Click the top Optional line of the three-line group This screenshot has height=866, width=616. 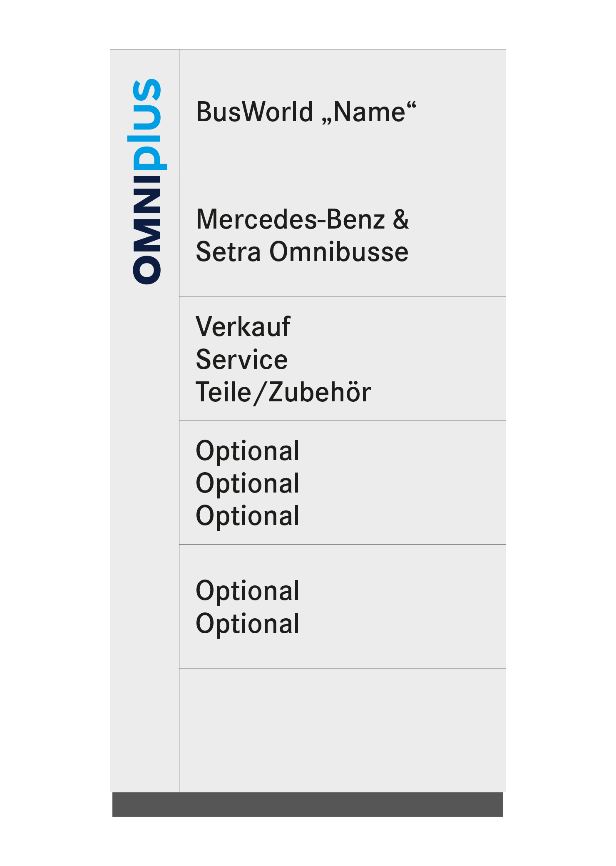[x=248, y=451]
